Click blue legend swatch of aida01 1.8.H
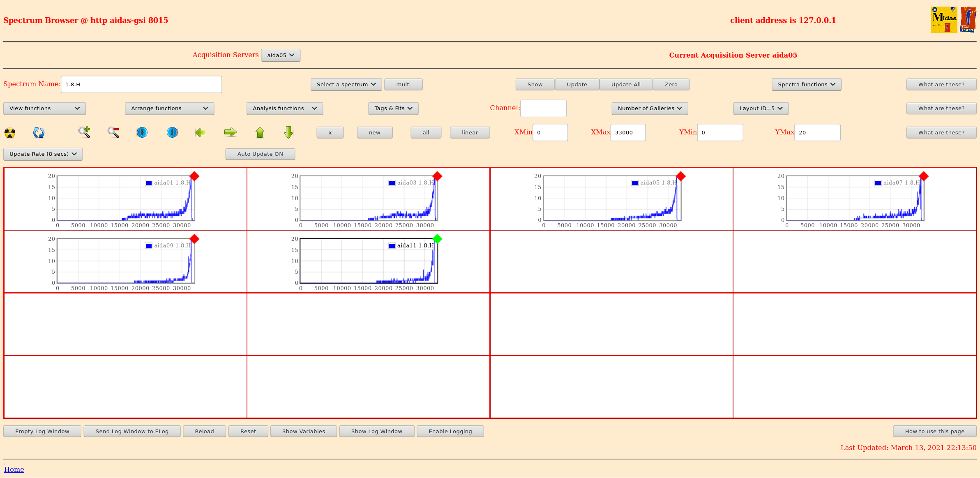 pyautogui.click(x=149, y=183)
